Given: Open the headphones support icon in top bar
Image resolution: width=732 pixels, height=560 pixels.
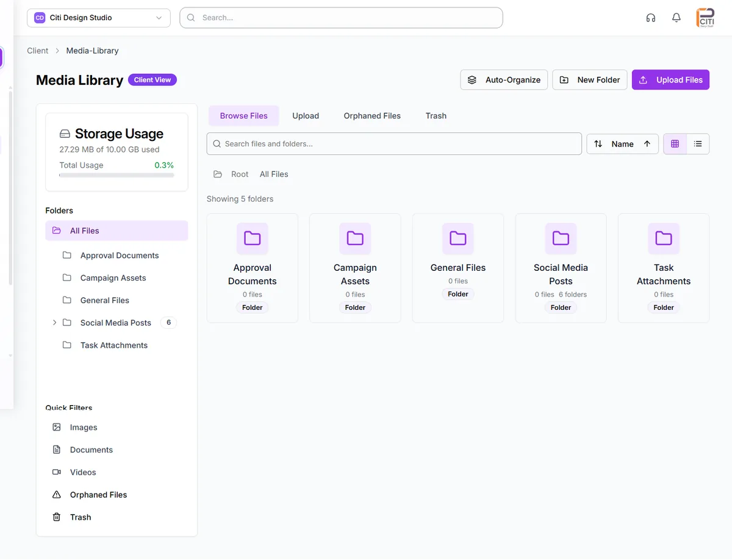Looking at the screenshot, I should (x=650, y=18).
